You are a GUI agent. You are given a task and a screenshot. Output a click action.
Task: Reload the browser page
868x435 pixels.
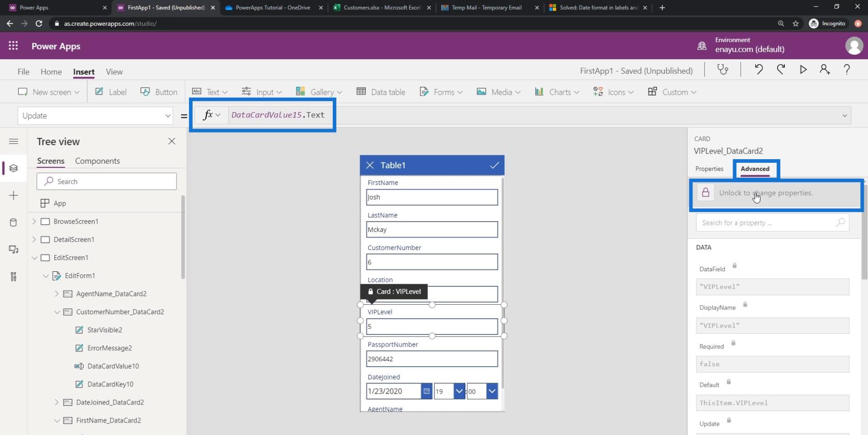pos(39,23)
